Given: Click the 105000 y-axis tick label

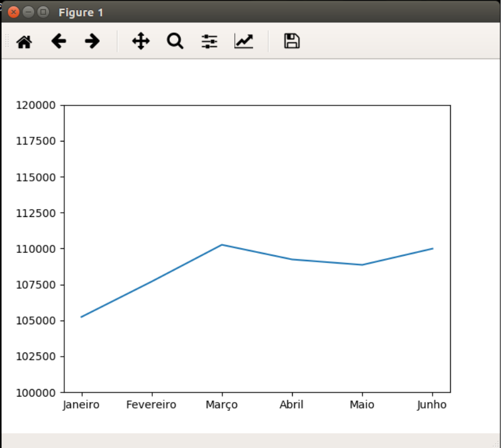Looking at the screenshot, I should (x=38, y=321).
